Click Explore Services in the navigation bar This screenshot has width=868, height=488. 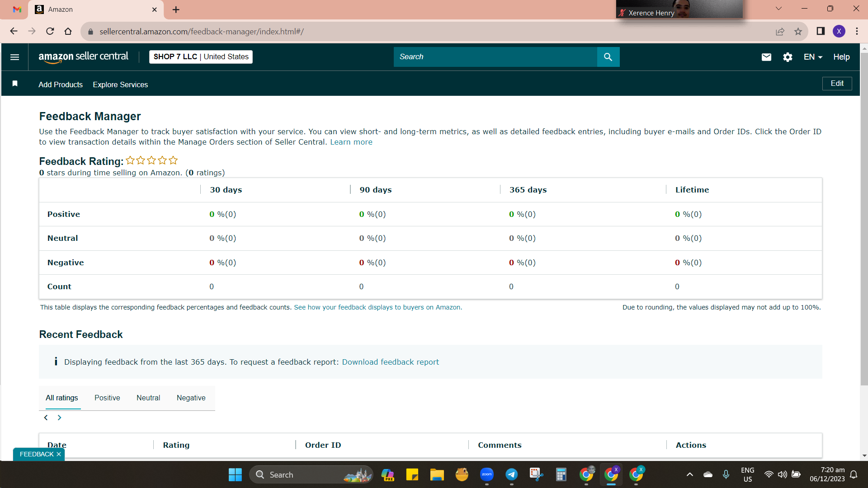click(x=120, y=84)
